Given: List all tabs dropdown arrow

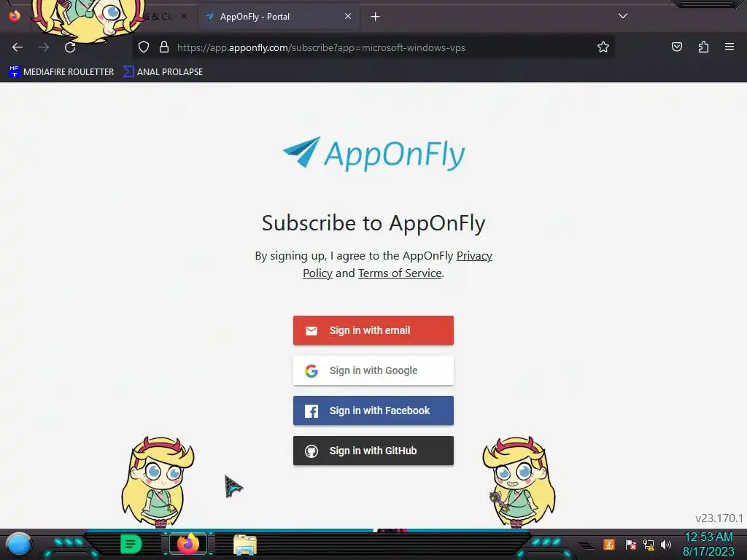Looking at the screenshot, I should click(623, 16).
